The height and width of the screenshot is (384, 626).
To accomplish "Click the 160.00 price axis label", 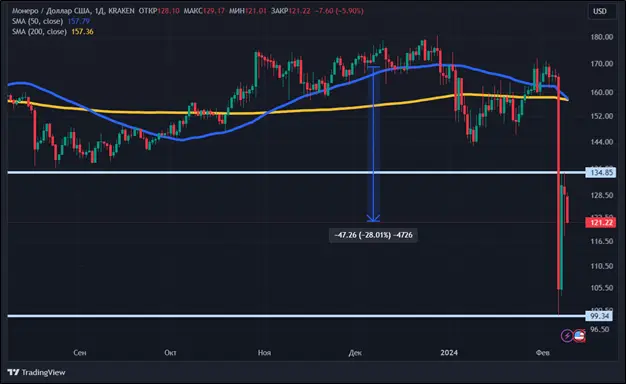I will [x=602, y=92].
